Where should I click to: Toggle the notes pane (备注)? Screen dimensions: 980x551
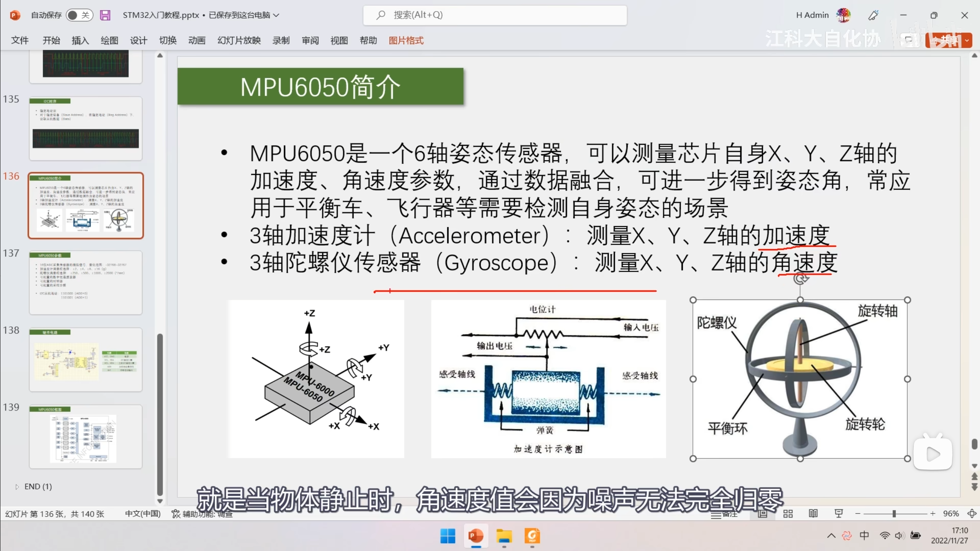click(x=724, y=514)
